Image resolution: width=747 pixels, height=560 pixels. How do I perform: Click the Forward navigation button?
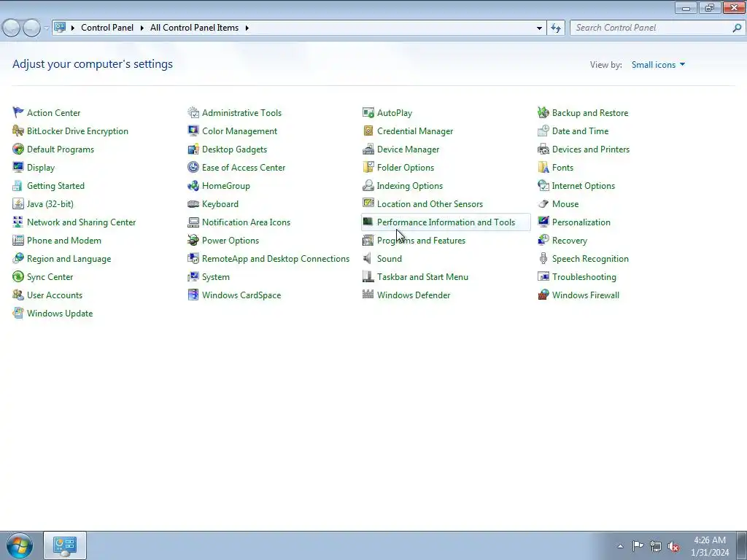(32, 28)
